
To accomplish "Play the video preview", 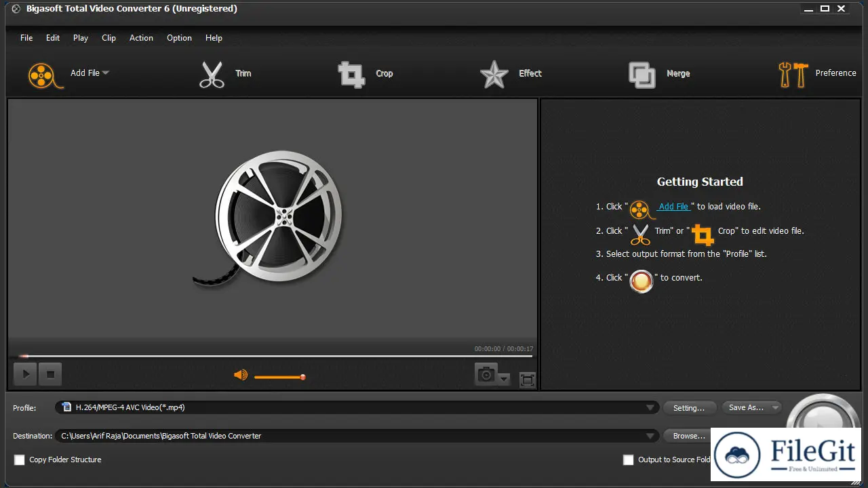I will coord(25,373).
